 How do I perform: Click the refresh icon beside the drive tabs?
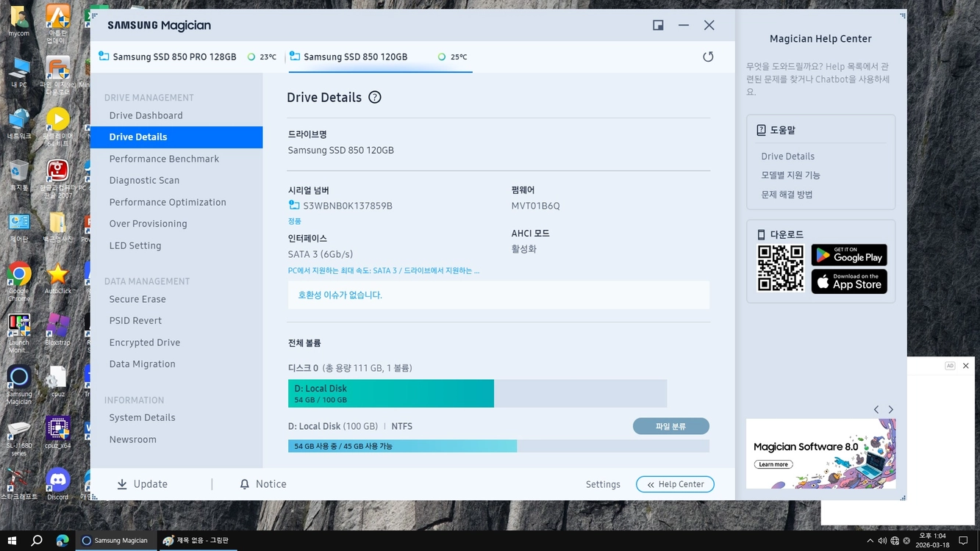pyautogui.click(x=708, y=57)
